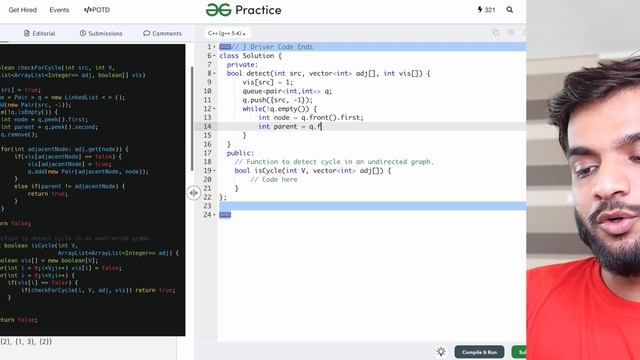Click the hint lightbulb icon near Compile & Run
This screenshot has width=640, height=360.
(x=441, y=351)
